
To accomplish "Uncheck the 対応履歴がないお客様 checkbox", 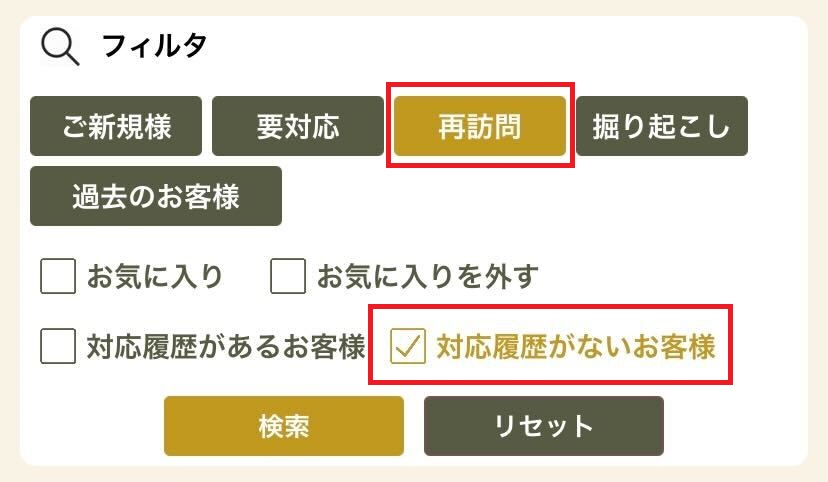I will pyautogui.click(x=407, y=347).
